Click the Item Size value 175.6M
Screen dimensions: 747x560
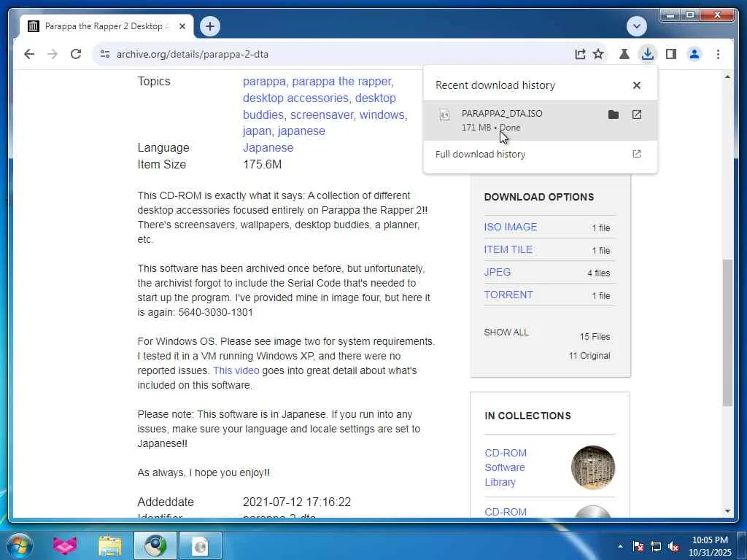click(262, 164)
